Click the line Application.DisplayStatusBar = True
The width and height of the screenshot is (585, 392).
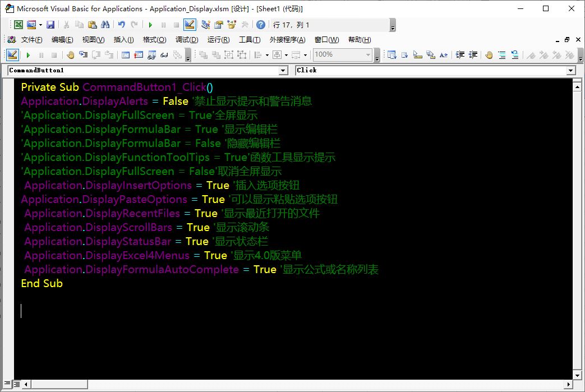(146, 241)
